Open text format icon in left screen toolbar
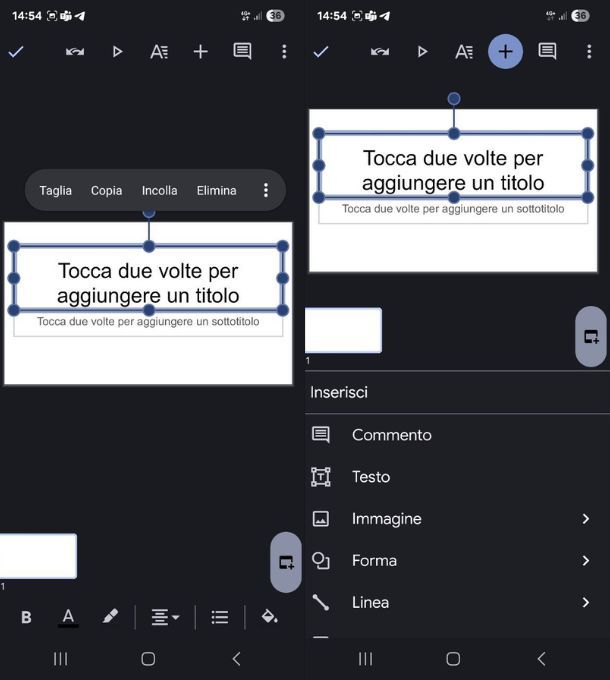 tap(159, 52)
